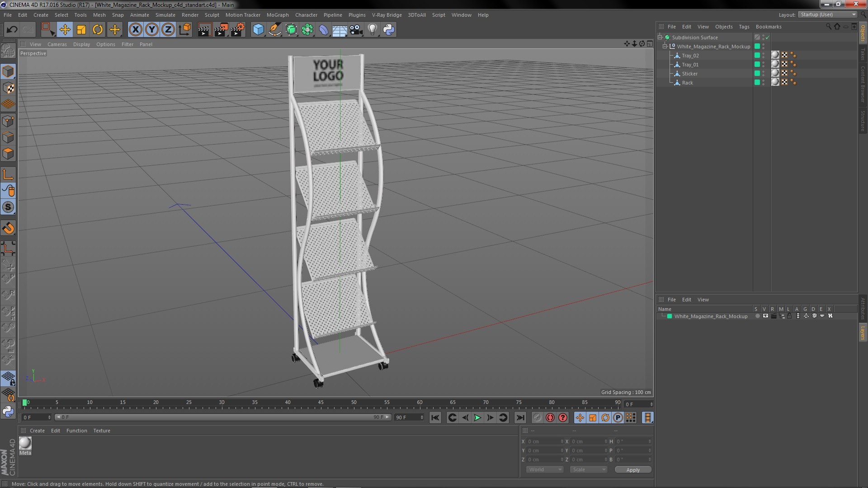Add a Light object
868x488 pixels.
372,30
